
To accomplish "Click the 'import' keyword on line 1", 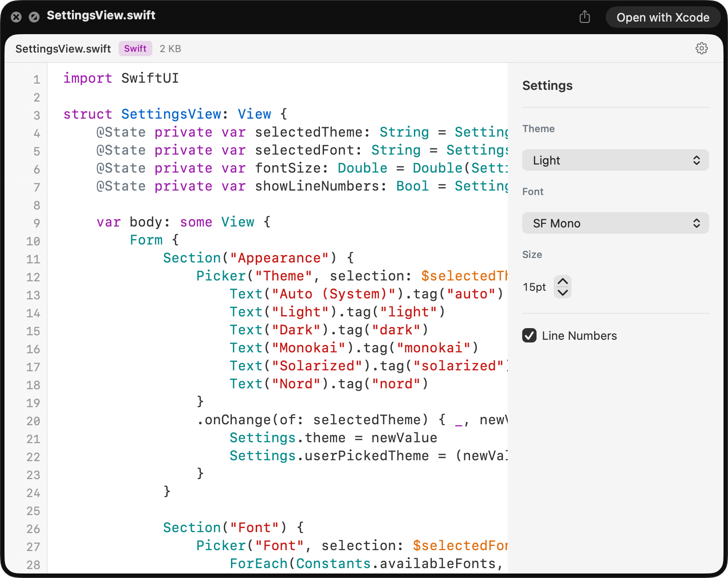I will click(88, 78).
